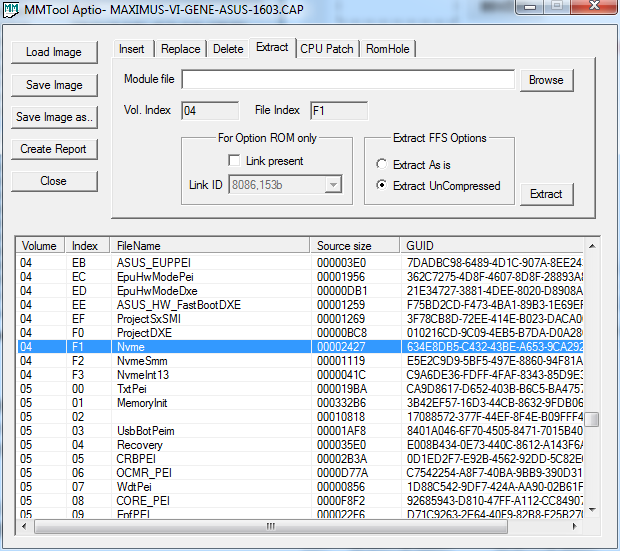This screenshot has height=551, width=620.
Task: Focus the Module file input field
Action: (348, 80)
